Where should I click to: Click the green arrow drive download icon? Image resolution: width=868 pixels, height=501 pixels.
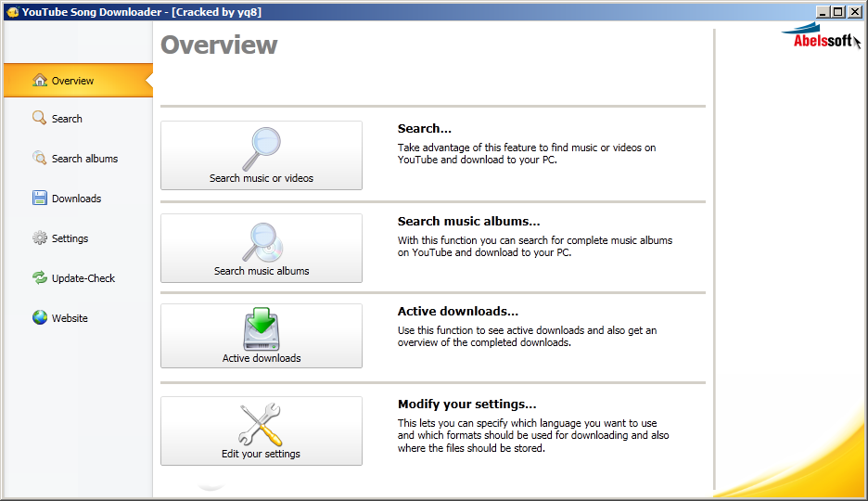(262, 328)
